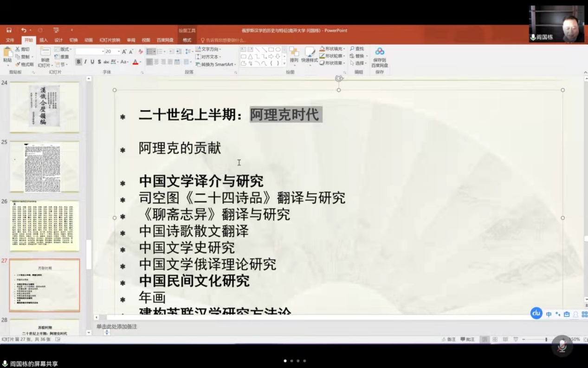Open Align Text (对齐文本) dropdown
The height and width of the screenshot is (368, 588).
point(208,57)
